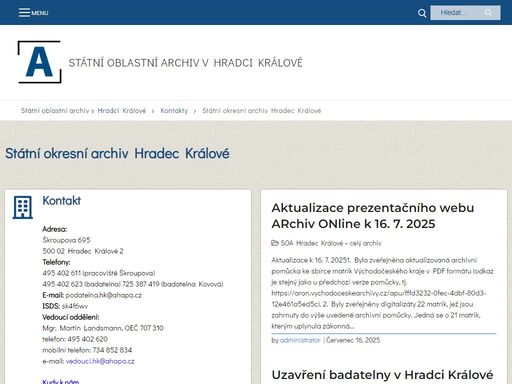
Task: Click the search submit icon inside Hledat field
Action: (488, 13)
